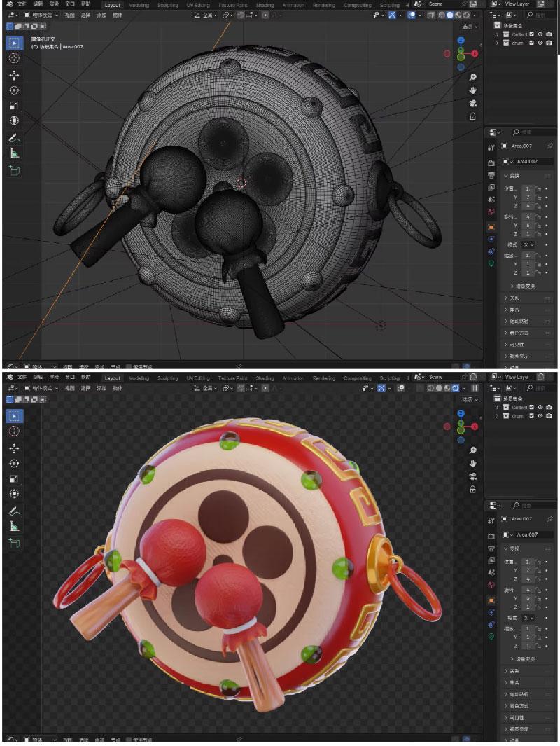Hide the drum collection in the wireframe window outliner
The width and height of the screenshot is (560, 746).
(540, 43)
